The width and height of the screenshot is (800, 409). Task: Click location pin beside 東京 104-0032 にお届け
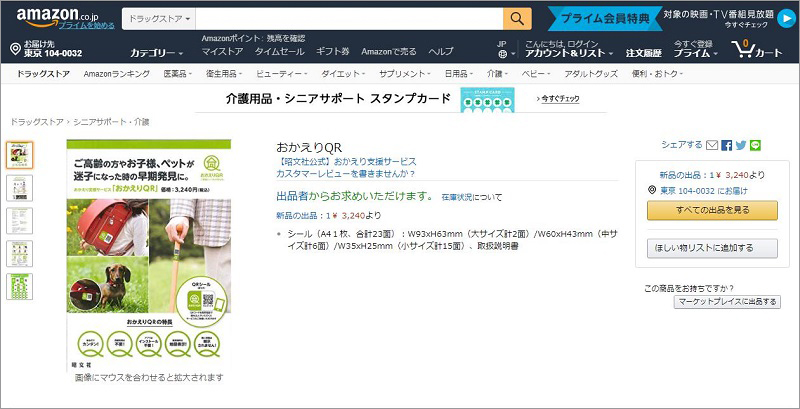click(x=652, y=190)
